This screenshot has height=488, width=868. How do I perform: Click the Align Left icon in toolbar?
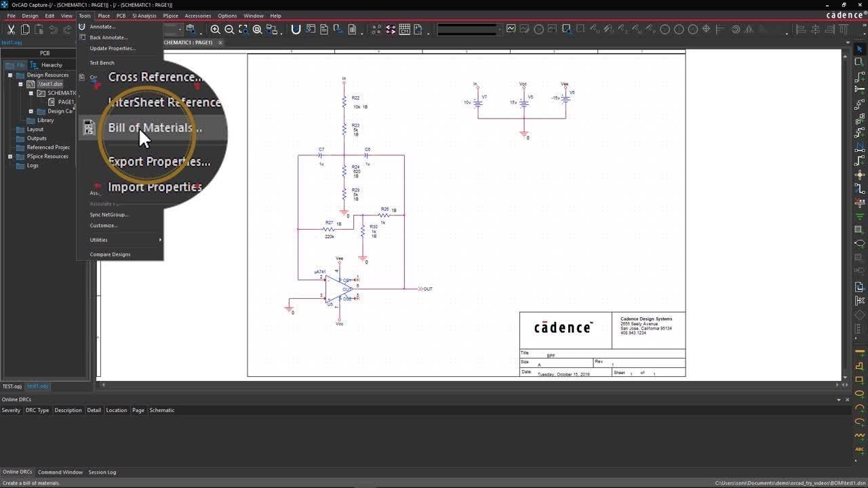tap(801, 29)
